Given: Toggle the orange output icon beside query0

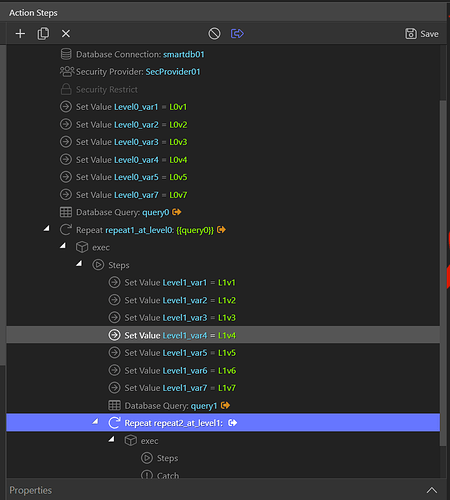Looking at the screenshot, I should point(177,212).
